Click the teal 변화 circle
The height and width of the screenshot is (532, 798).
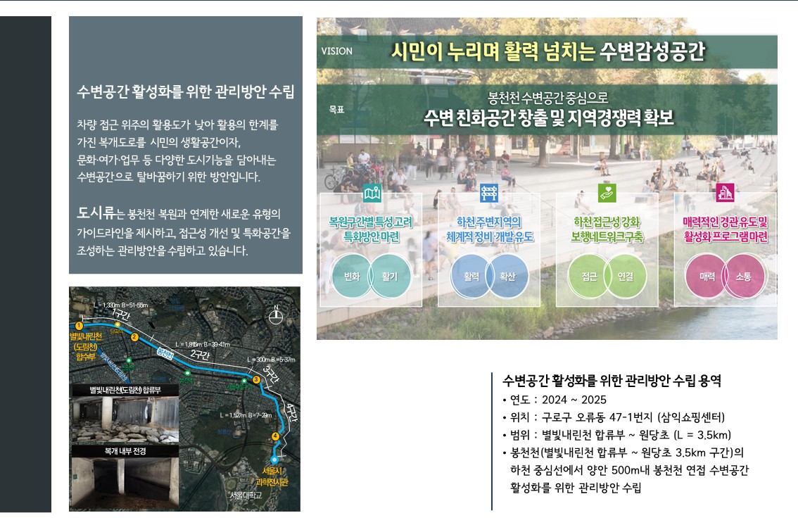(x=351, y=277)
